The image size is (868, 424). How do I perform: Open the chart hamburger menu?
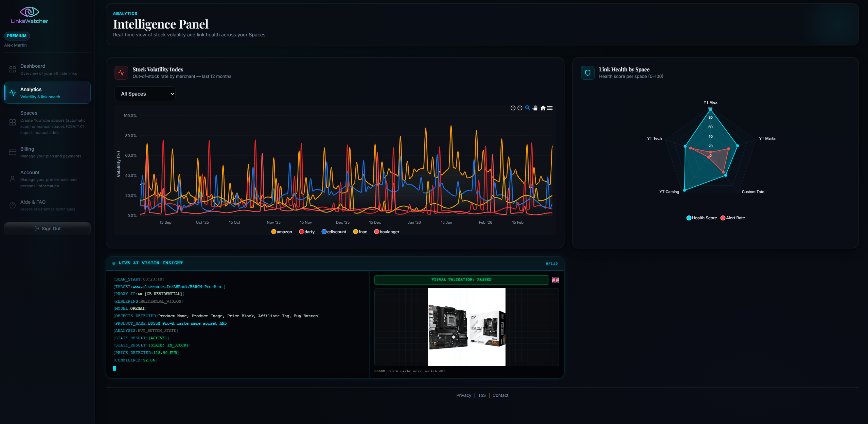tap(550, 108)
